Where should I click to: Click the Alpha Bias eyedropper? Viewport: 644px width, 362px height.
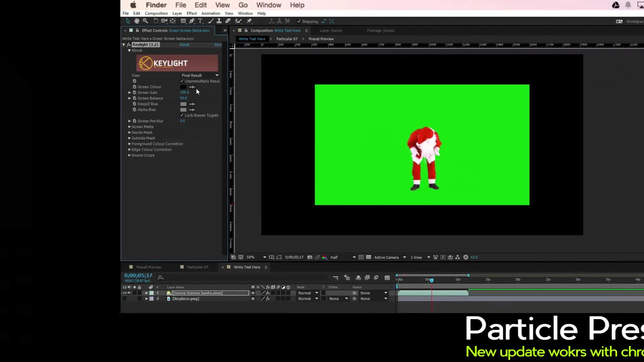(x=192, y=110)
